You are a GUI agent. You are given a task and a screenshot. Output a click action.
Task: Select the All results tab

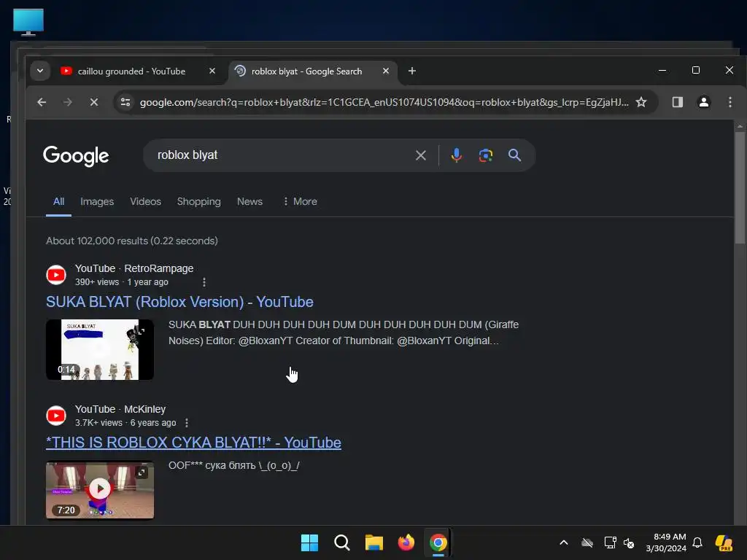pos(58,201)
